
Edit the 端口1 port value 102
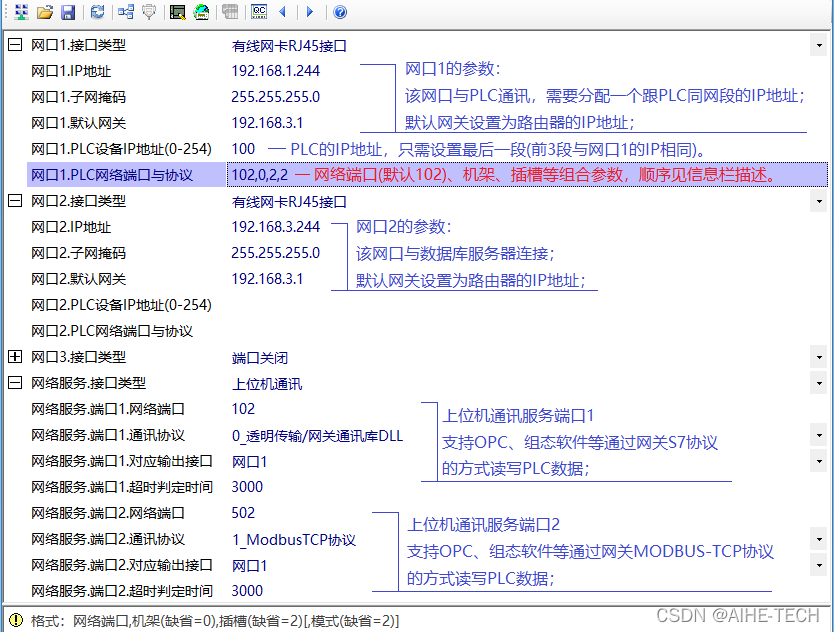(243, 409)
